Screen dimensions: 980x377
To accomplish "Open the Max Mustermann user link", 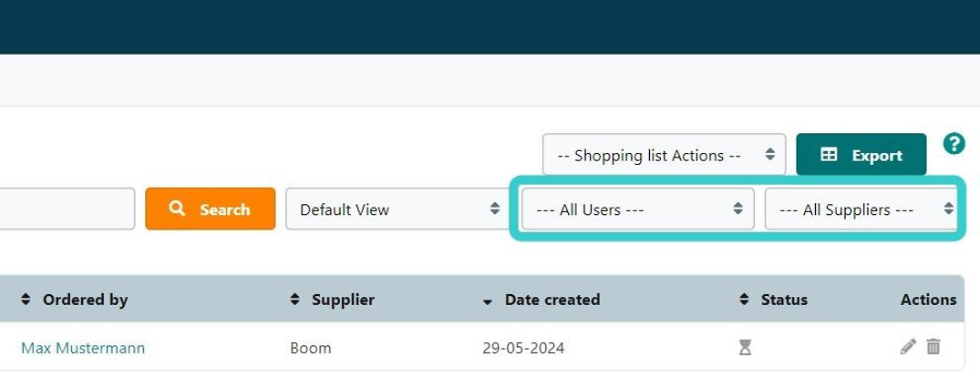I will pos(83,348).
